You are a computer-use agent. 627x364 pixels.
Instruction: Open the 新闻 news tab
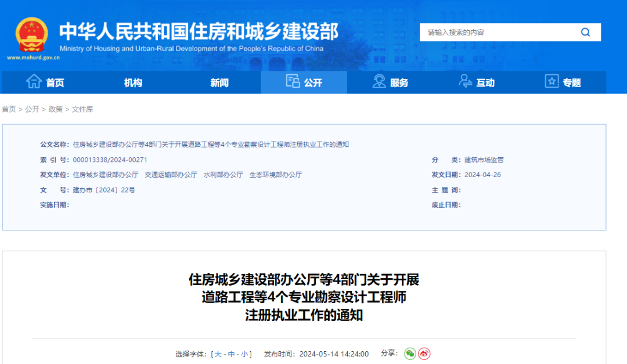click(x=219, y=82)
